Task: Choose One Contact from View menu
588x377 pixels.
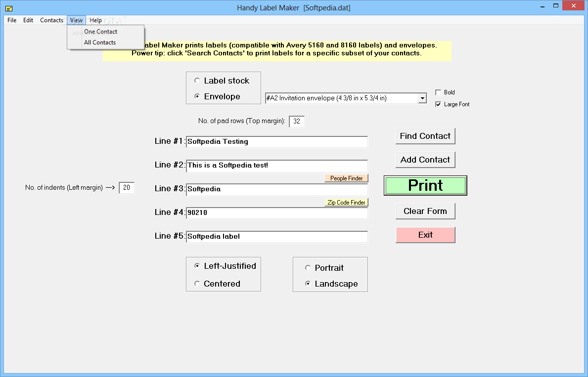Action: [x=105, y=32]
